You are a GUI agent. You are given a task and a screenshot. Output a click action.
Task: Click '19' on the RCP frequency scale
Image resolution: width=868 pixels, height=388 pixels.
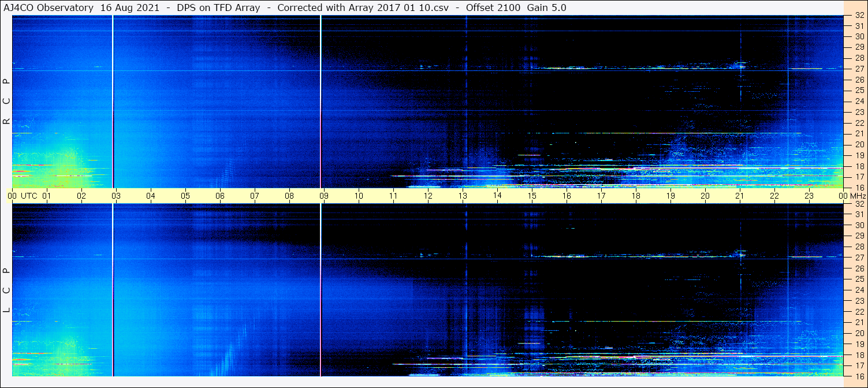[x=859, y=155]
